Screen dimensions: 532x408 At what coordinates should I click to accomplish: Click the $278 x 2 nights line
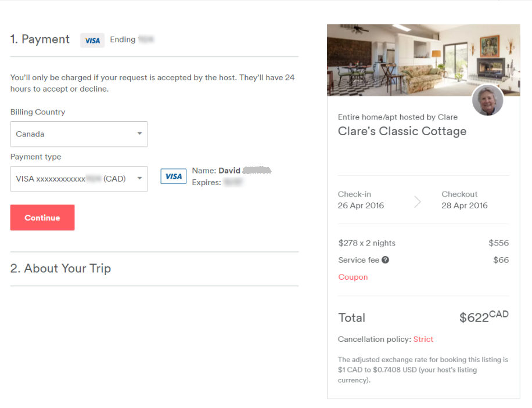click(366, 243)
